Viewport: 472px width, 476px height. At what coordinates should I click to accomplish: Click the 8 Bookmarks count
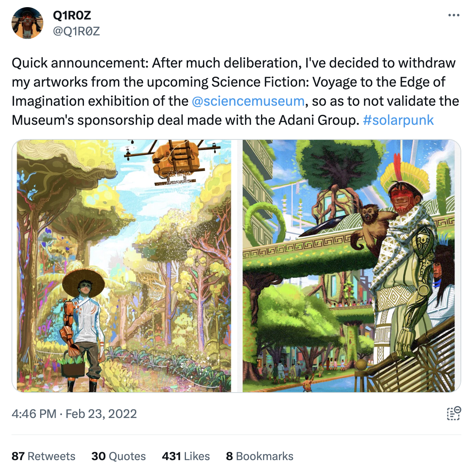click(x=259, y=456)
